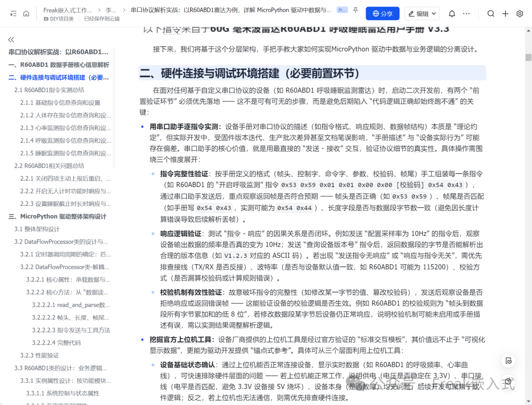Select outline item 2.1 R60ABD1指令实测总结

[x=49, y=90]
